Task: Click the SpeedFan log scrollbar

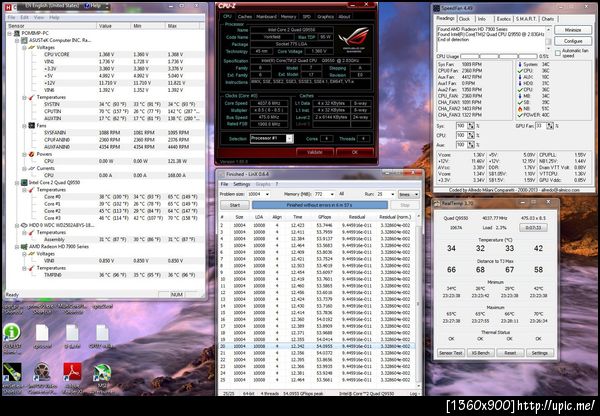Action: 548,39
